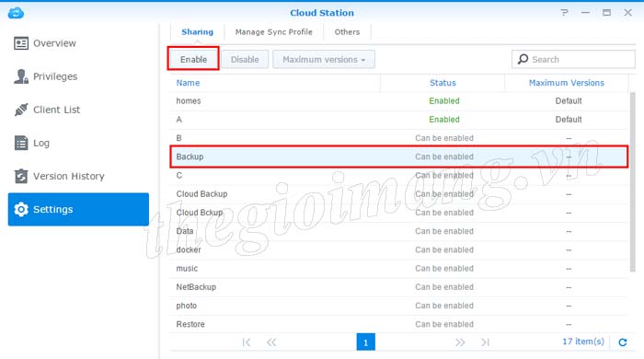Go to the next page arrows

(x=460, y=342)
